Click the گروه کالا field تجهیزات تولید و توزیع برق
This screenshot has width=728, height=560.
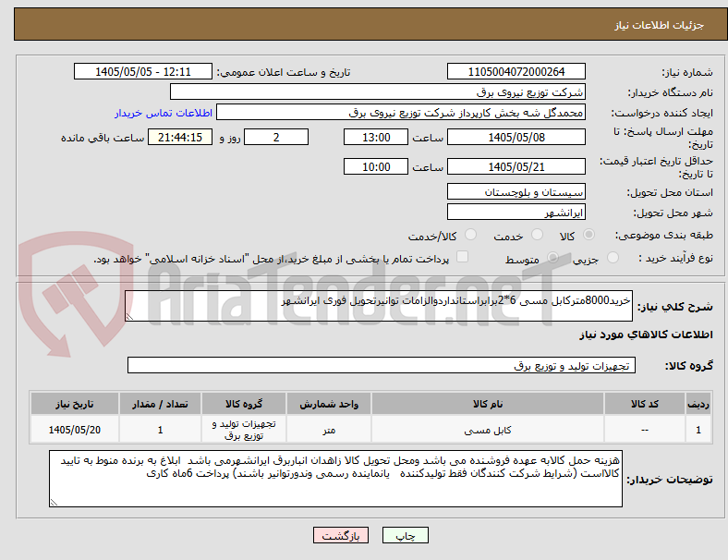pos(382,365)
